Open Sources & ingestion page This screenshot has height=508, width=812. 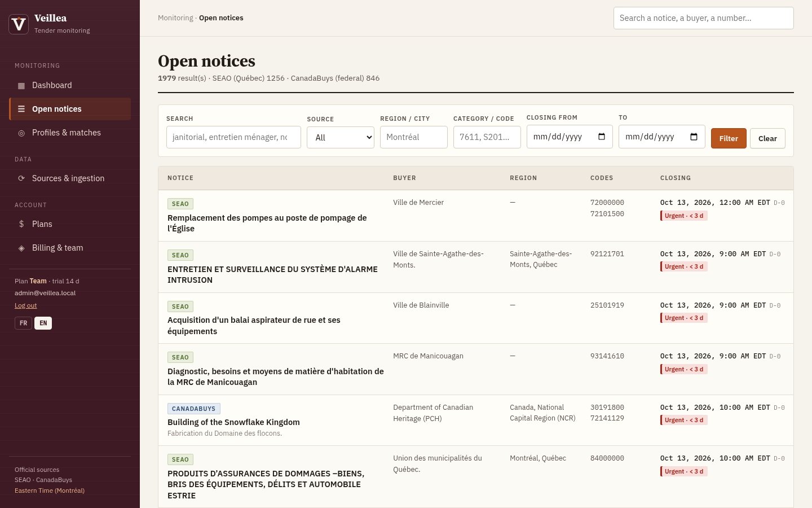70,178
